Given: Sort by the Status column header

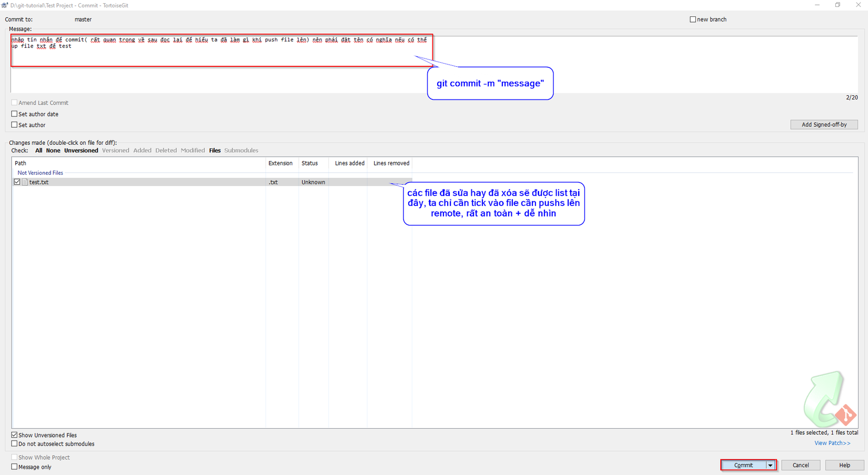Looking at the screenshot, I should 314,163.
